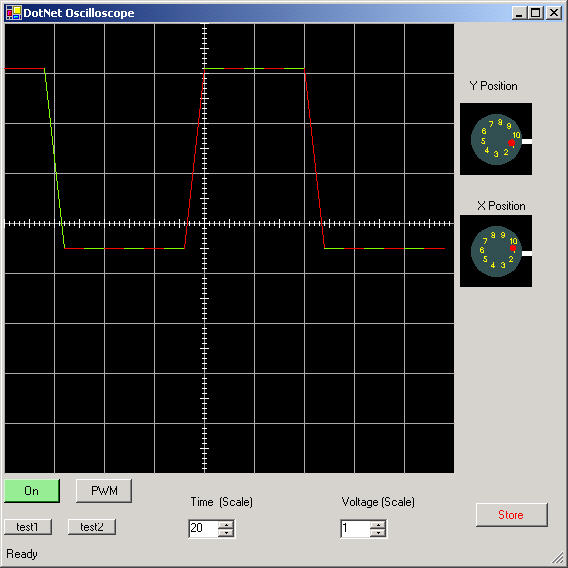Click the test2 button
This screenshot has height=568, width=568.
tap(92, 527)
